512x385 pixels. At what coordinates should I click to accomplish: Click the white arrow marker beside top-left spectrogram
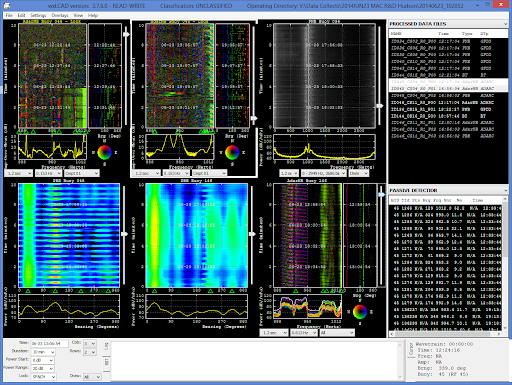(x=126, y=34)
